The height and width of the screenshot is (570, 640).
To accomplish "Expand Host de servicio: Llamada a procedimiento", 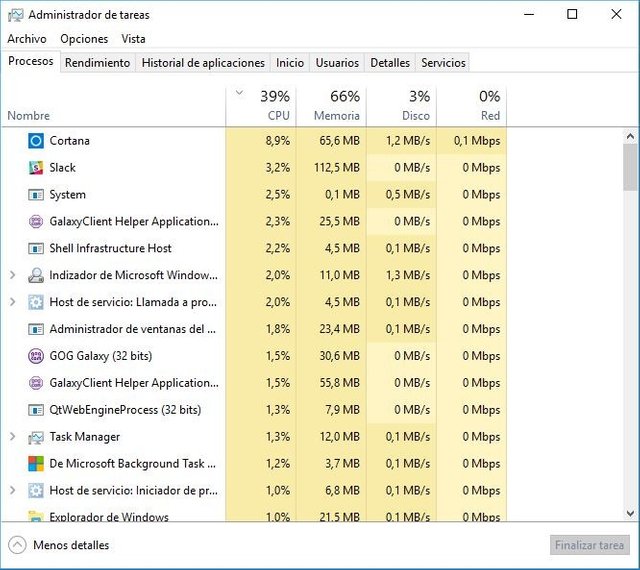I will 12,302.
